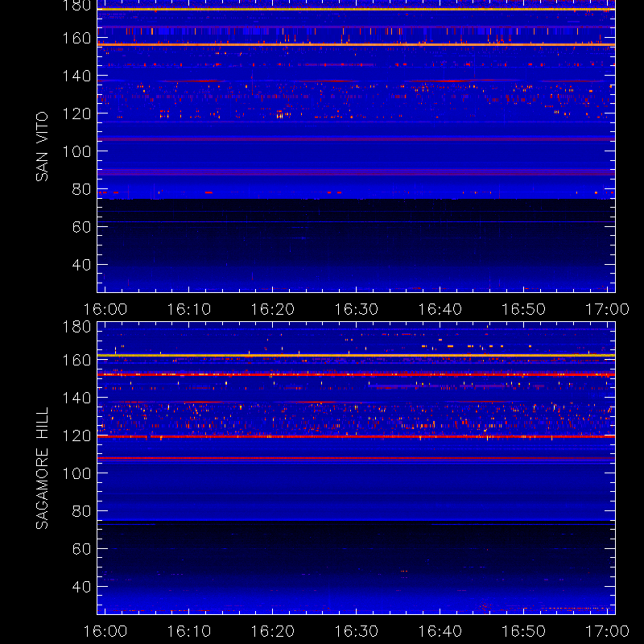This screenshot has width=644, height=644.
Task: Pick the 140 tick label on Sagamore Hill axis
Action: (x=76, y=398)
